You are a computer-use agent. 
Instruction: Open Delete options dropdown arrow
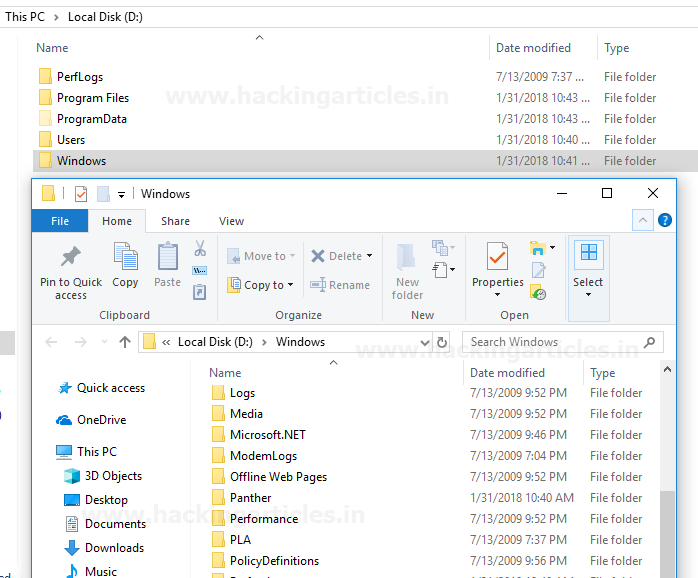click(369, 256)
